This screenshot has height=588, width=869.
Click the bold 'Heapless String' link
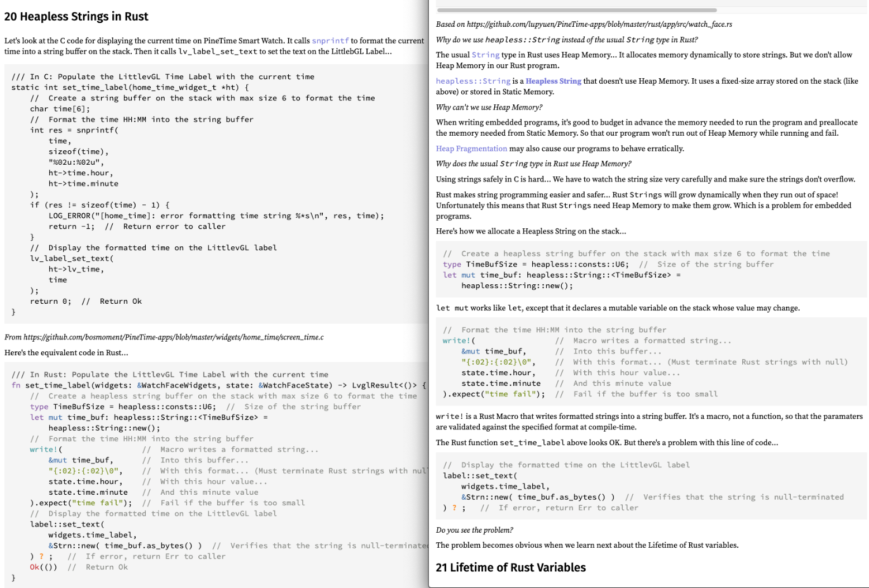pyautogui.click(x=553, y=81)
